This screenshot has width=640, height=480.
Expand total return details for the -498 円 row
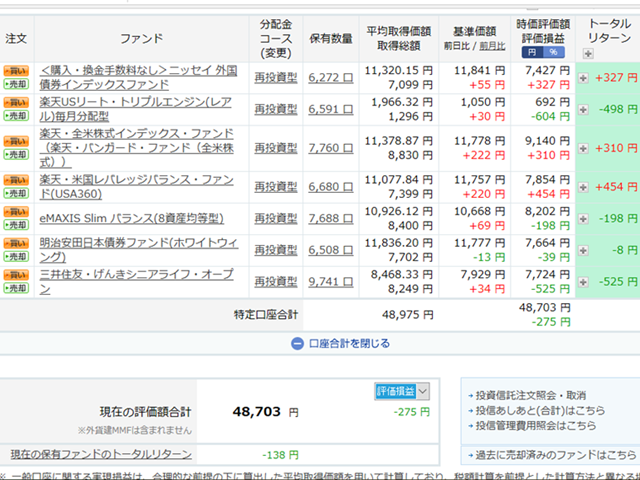(x=584, y=110)
